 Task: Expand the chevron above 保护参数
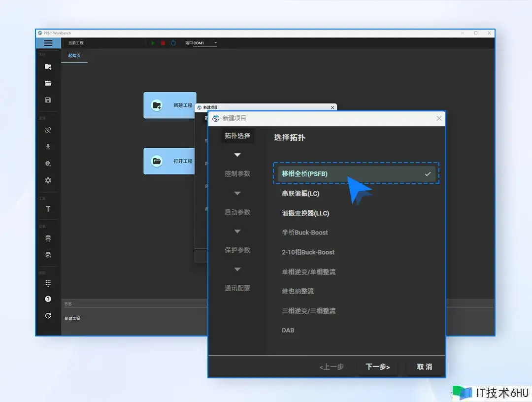(237, 231)
